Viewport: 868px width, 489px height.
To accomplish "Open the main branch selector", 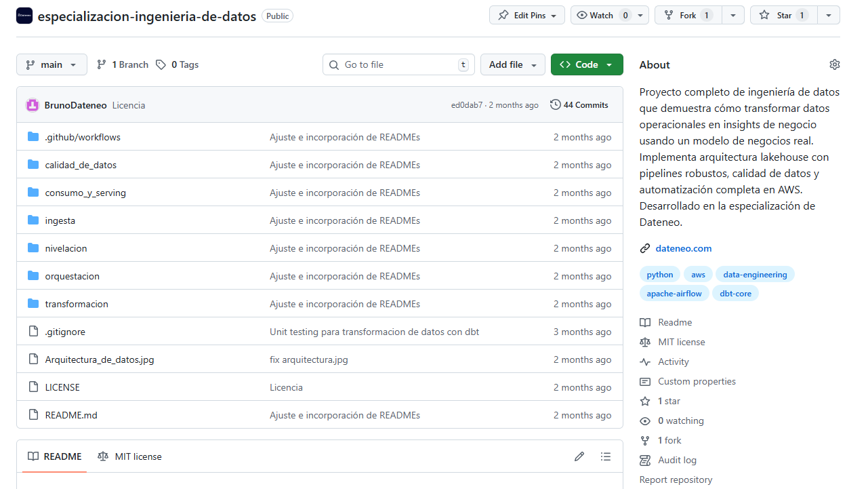I will coord(51,64).
